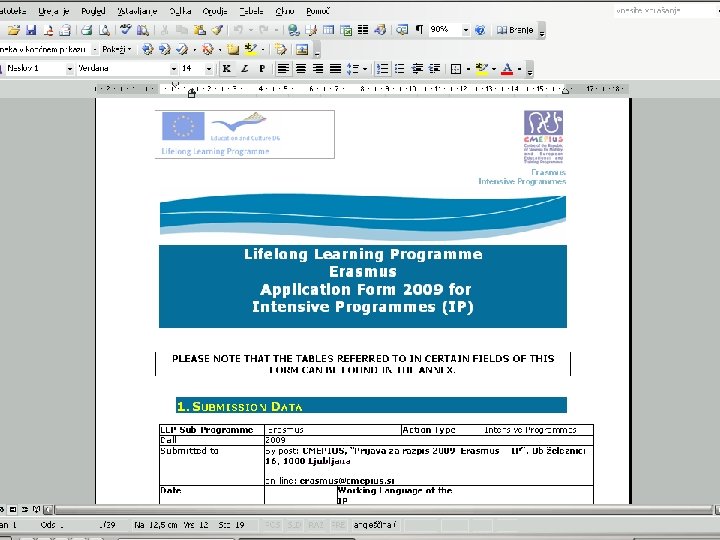Open the Pomoč menu
This screenshot has height=540, width=720.
(318, 11)
